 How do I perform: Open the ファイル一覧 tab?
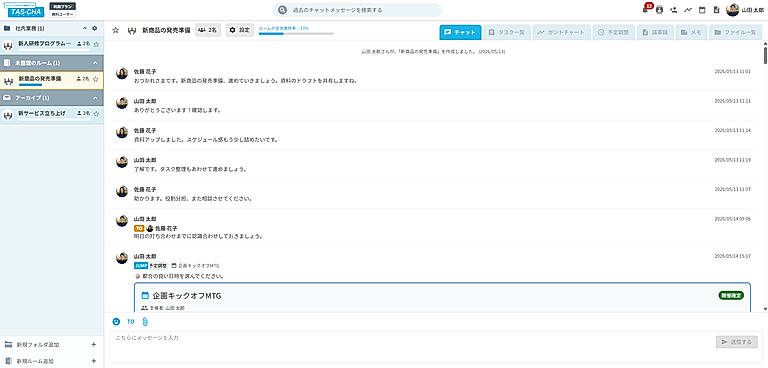[x=735, y=32]
